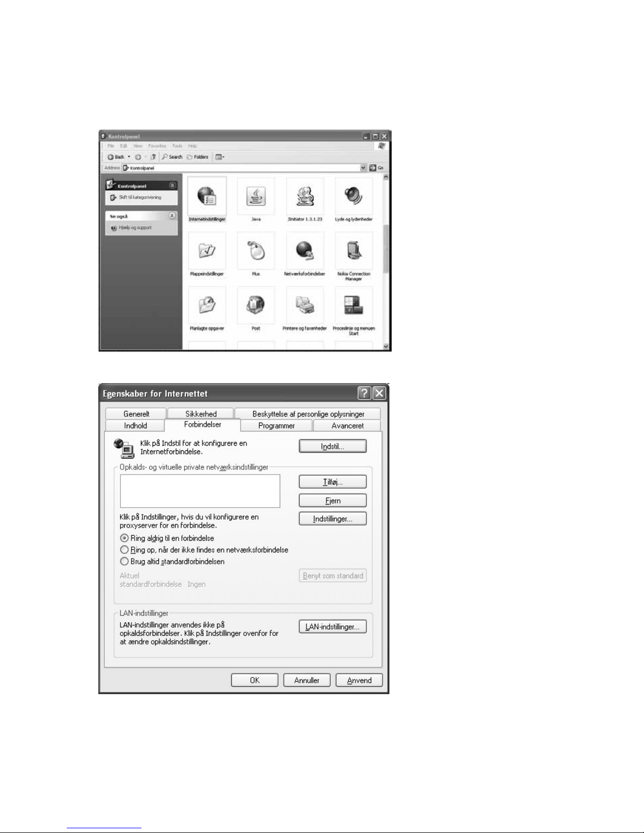Click the Back button in Kontrolpanel toolbar
Screen dimensions: 644x833
click(116, 157)
